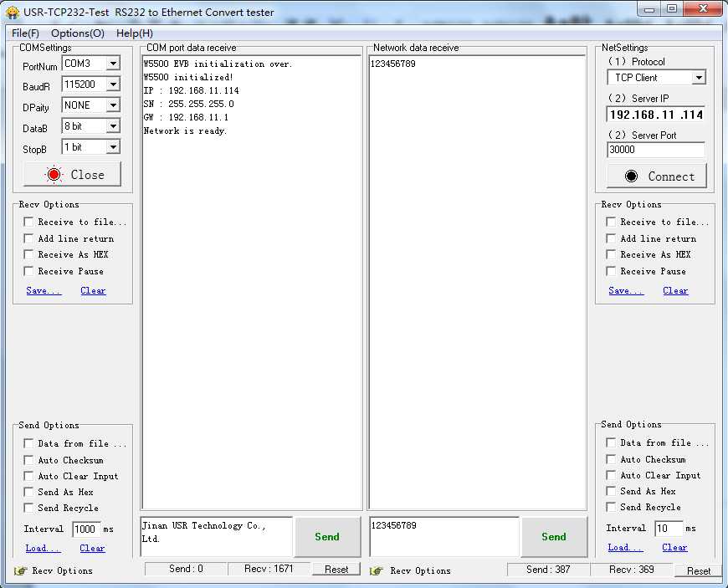Viewport: 728px width, 588px height.
Task: Click COM Recv Options 'Save...' link
Action: point(44,290)
